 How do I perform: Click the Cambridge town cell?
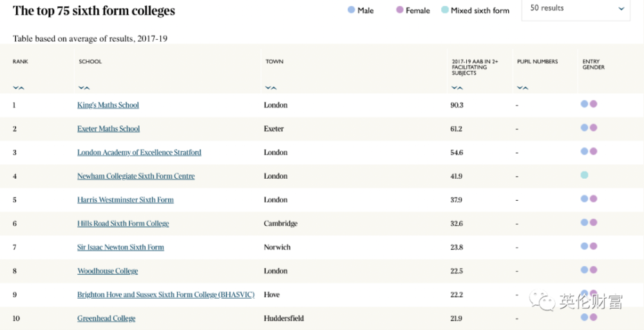tap(281, 224)
